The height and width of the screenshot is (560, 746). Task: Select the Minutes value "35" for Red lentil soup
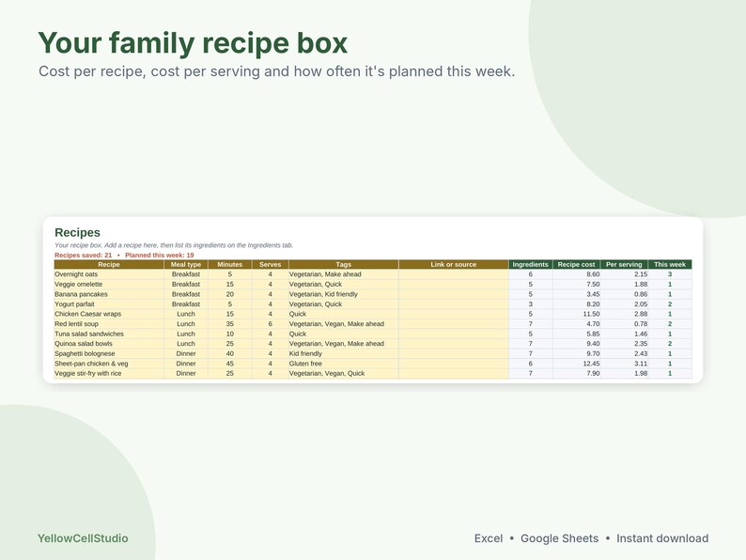tap(230, 324)
